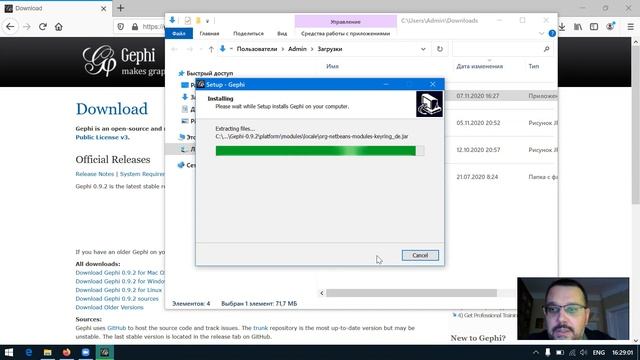Open the Windows Start menu
This screenshot has height=360, width=640.
coord(9,352)
